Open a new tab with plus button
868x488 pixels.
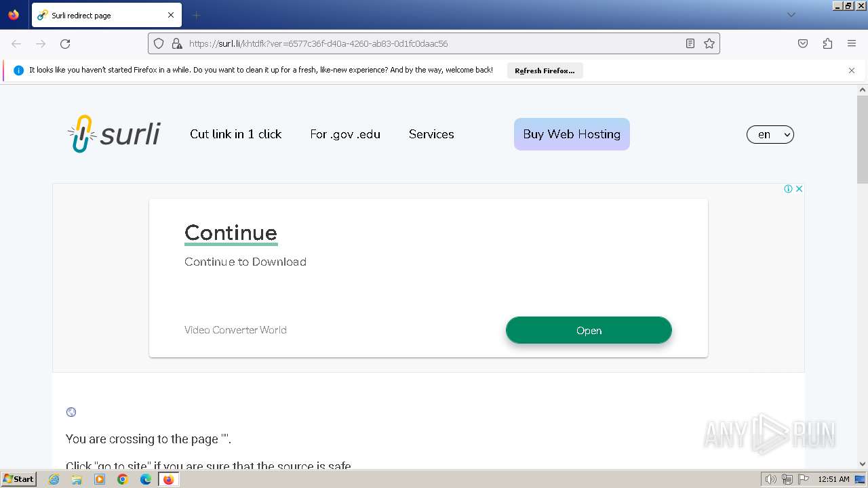coord(197,15)
